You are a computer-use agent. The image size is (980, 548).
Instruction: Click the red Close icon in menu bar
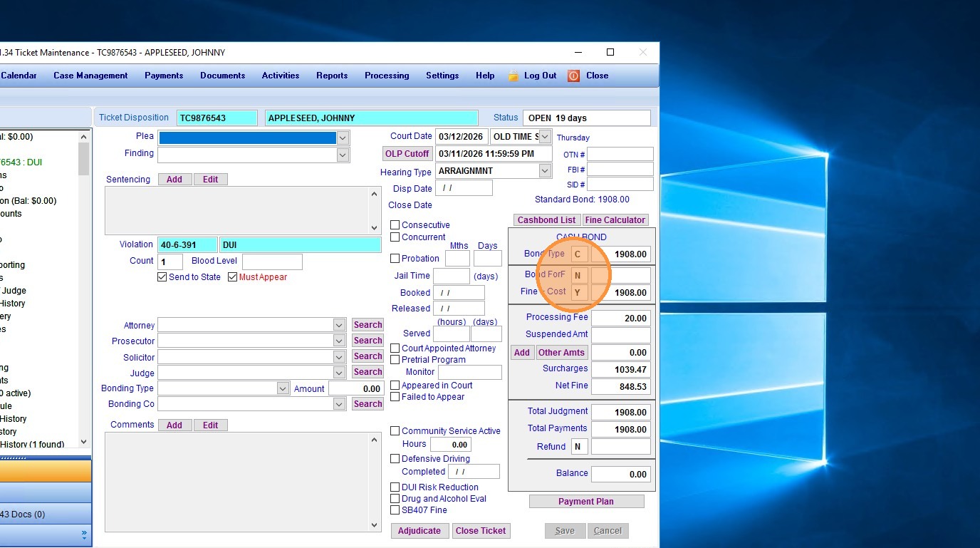(573, 76)
